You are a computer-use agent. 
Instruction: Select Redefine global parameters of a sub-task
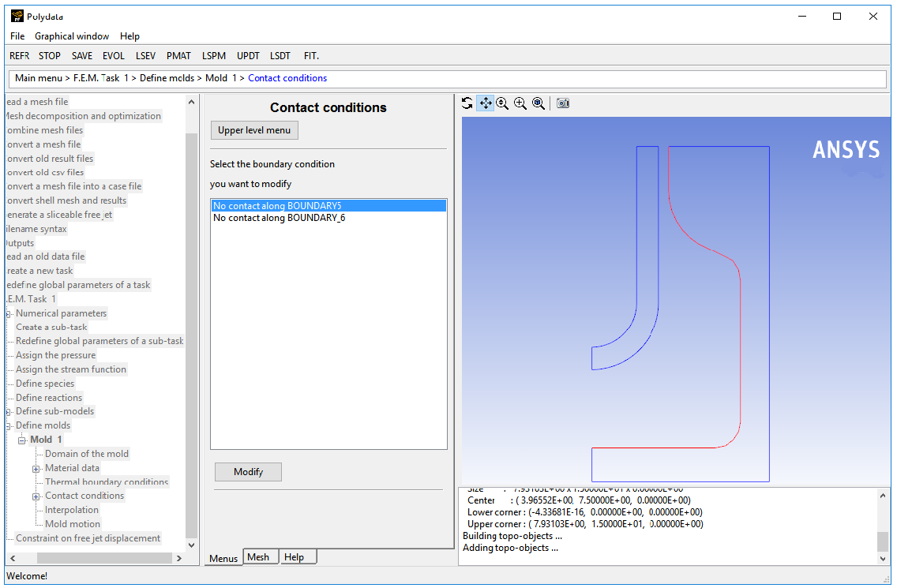99,340
